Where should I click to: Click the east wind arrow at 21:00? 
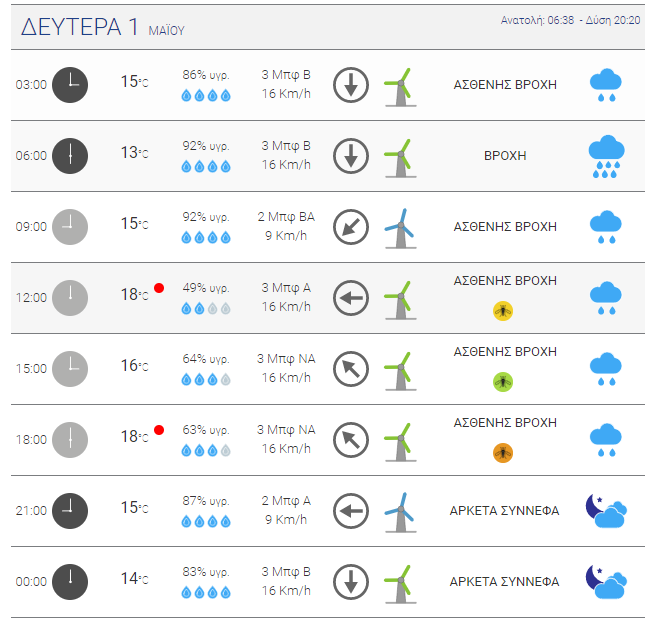point(351,511)
